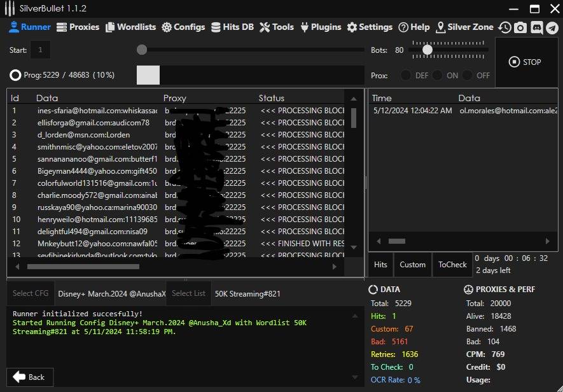Image resolution: width=563 pixels, height=392 pixels.
Task: Click hits panel horizontal scrollbar thumb
Action: click(397, 241)
